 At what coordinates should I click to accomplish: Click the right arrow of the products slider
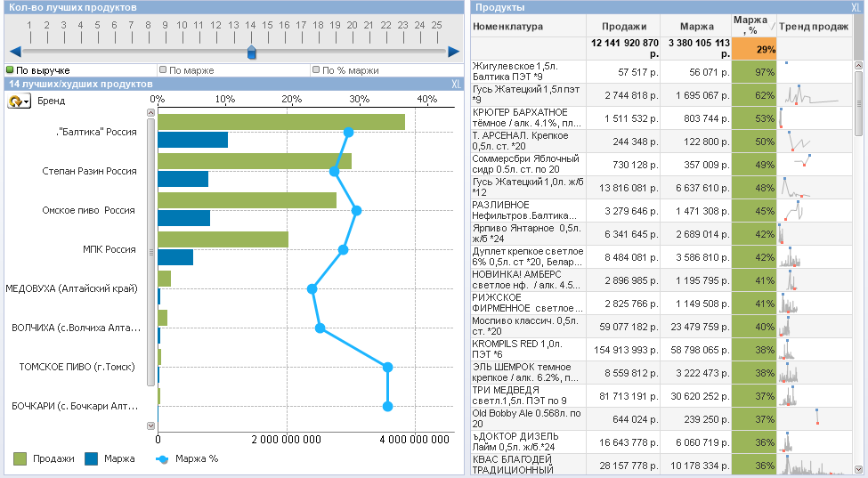[453, 52]
